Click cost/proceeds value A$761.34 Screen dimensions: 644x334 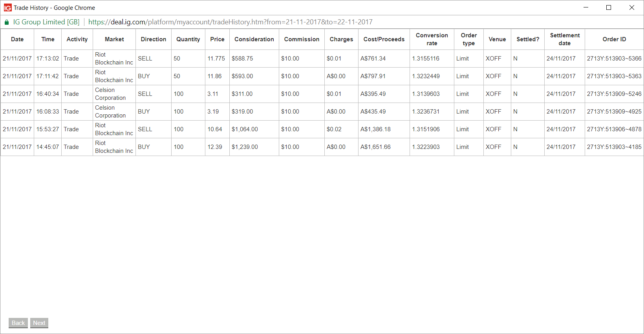click(x=373, y=59)
